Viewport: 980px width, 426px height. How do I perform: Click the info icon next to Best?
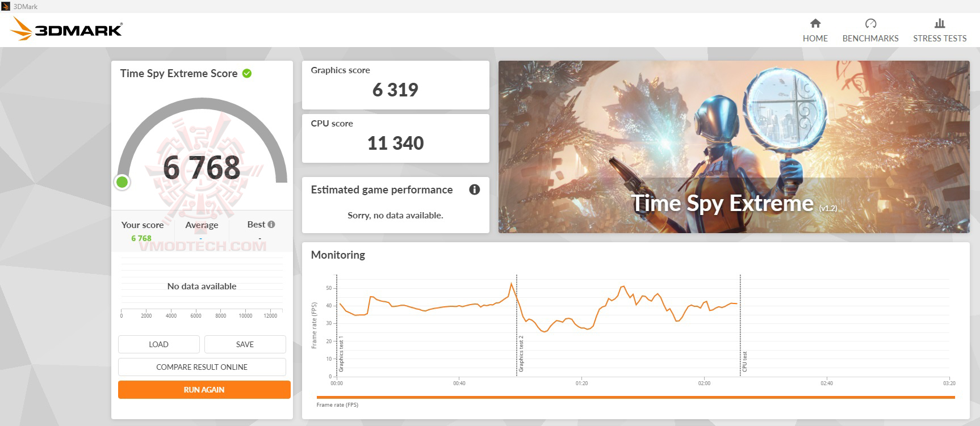coord(271,224)
